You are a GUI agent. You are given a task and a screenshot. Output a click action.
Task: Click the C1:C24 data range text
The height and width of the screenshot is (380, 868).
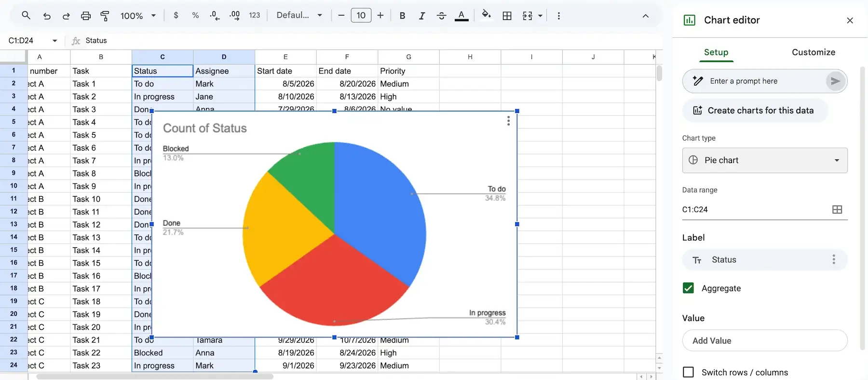(x=695, y=210)
